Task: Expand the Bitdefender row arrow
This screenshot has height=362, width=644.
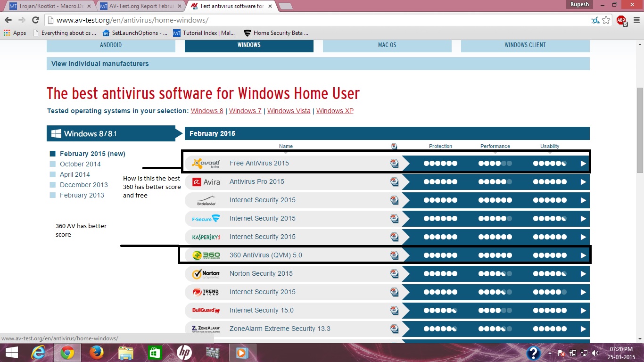Action: [583, 200]
